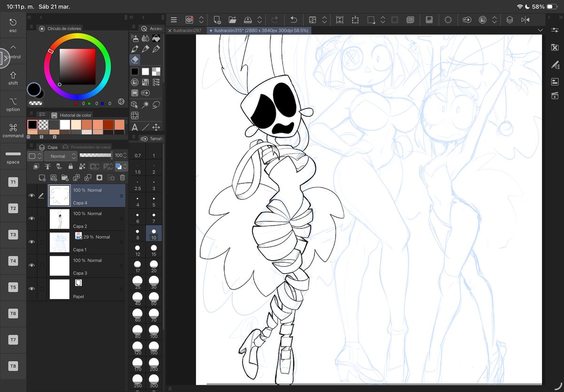Click the Open file folder icon
Viewport: 564px width, 392px height.
(x=232, y=20)
